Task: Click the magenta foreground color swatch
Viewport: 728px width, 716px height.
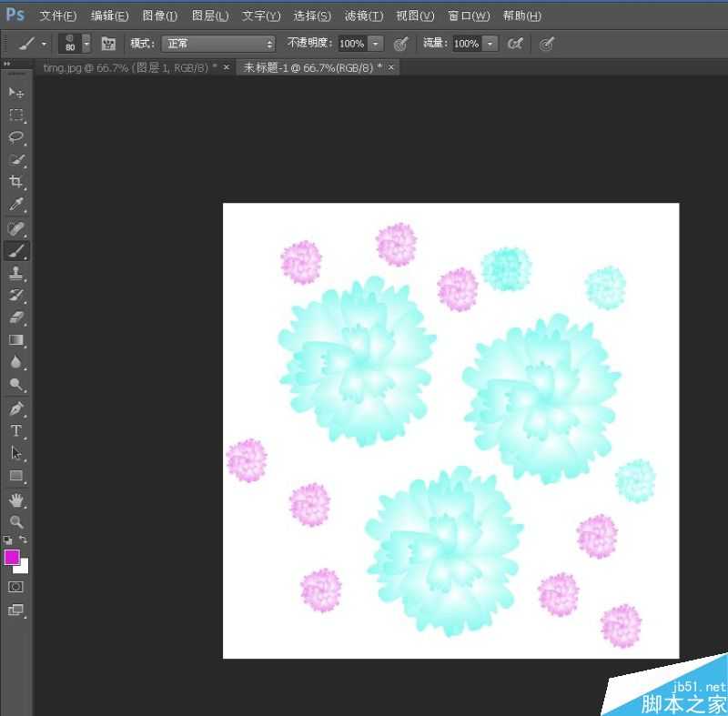Action: pyautogui.click(x=12, y=557)
